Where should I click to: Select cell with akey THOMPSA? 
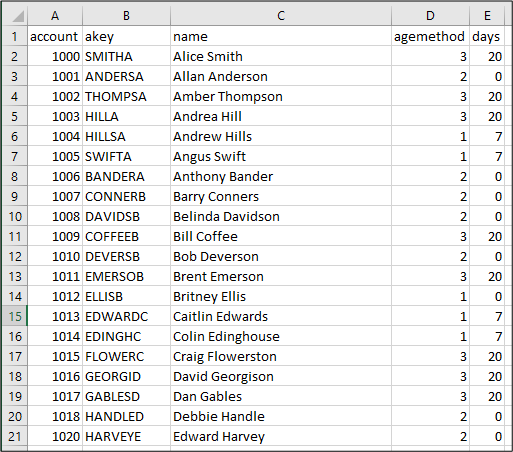(x=126, y=96)
